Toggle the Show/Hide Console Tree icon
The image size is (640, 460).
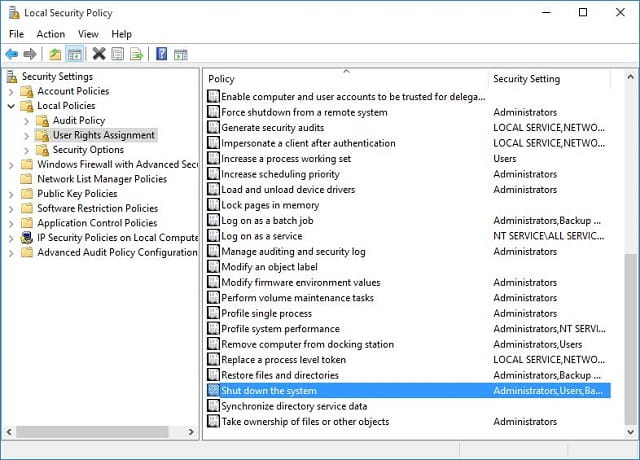point(75,54)
